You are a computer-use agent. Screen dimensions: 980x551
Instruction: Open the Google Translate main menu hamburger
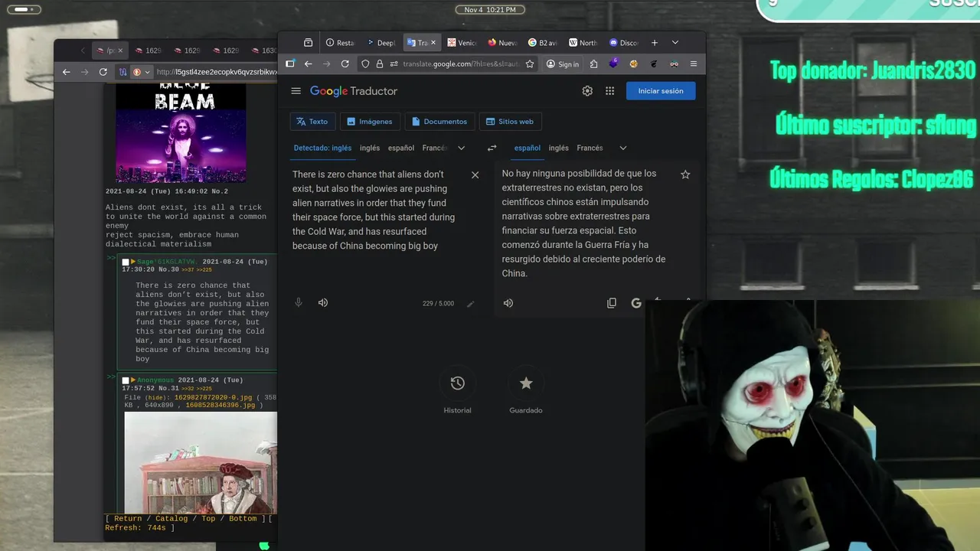point(296,91)
